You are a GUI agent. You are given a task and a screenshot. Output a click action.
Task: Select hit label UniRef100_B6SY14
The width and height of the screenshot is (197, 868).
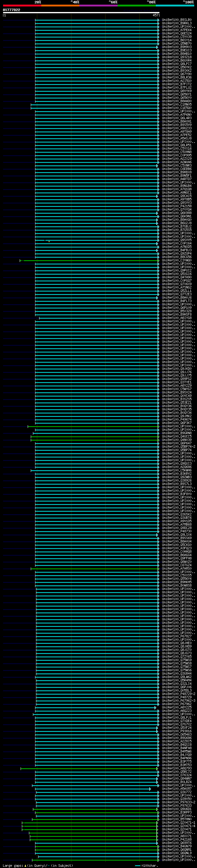tap(176, 40)
